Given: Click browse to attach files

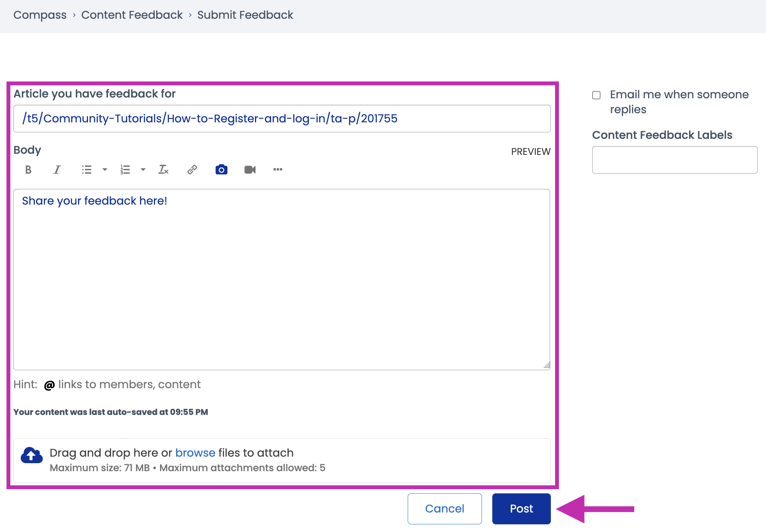Looking at the screenshot, I should point(195,452).
